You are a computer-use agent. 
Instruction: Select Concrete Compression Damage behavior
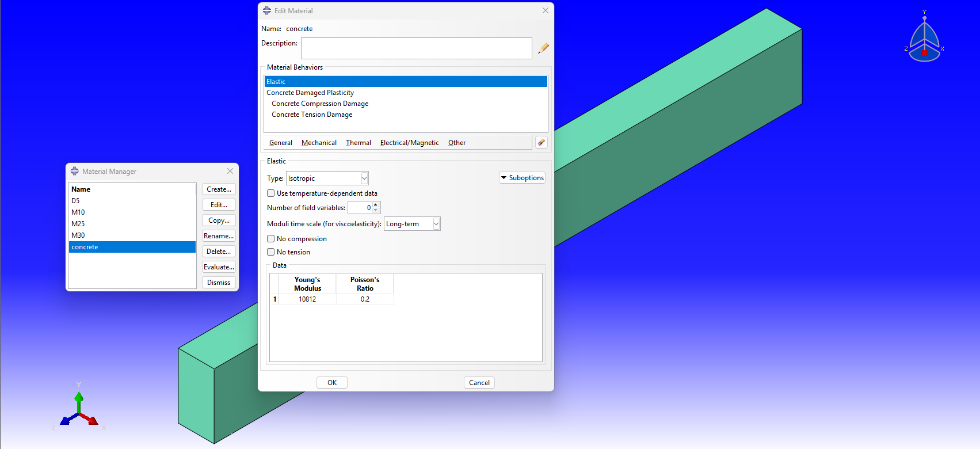pyautogui.click(x=406, y=104)
